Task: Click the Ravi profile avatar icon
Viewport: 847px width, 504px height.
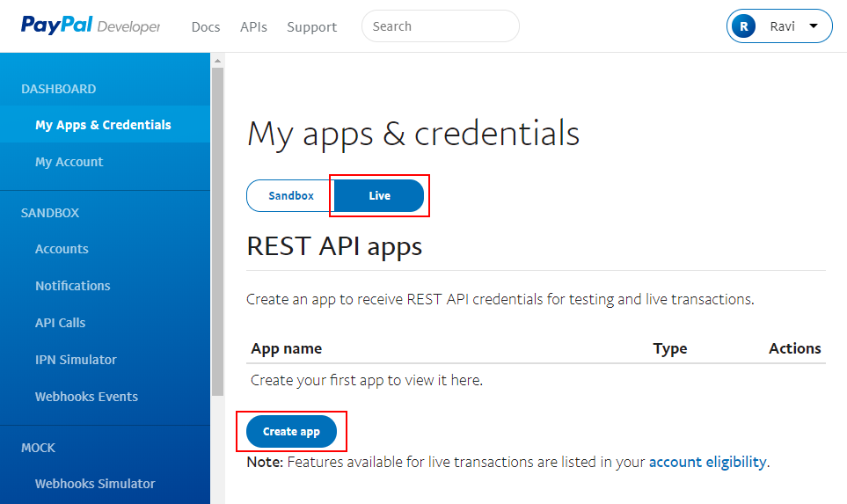Action: pos(744,26)
